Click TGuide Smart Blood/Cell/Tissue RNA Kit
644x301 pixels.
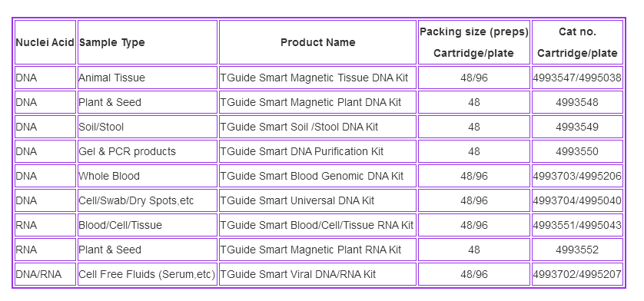(317, 226)
